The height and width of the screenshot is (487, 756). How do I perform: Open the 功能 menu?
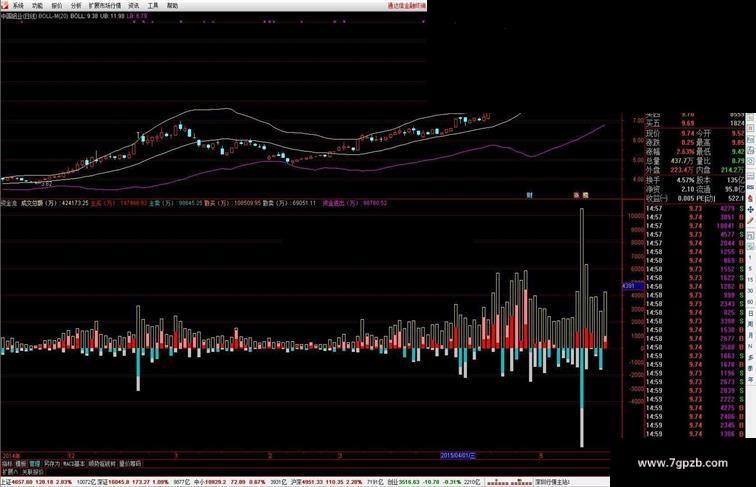[38, 6]
